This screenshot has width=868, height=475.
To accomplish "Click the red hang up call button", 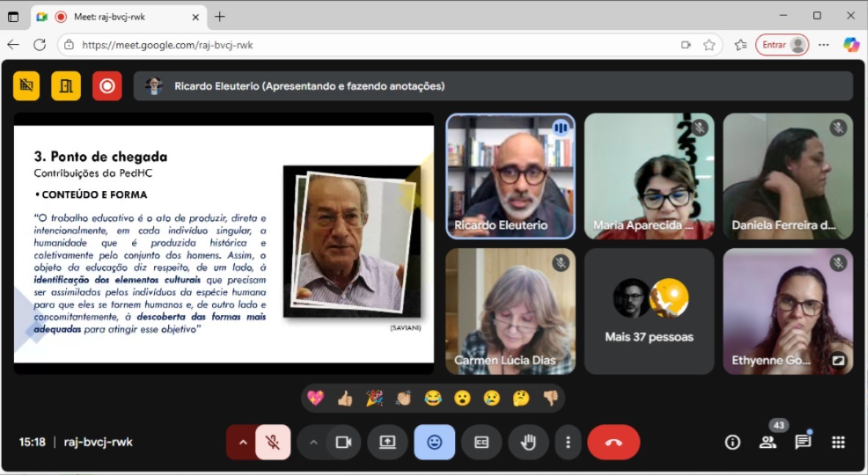I will point(613,442).
